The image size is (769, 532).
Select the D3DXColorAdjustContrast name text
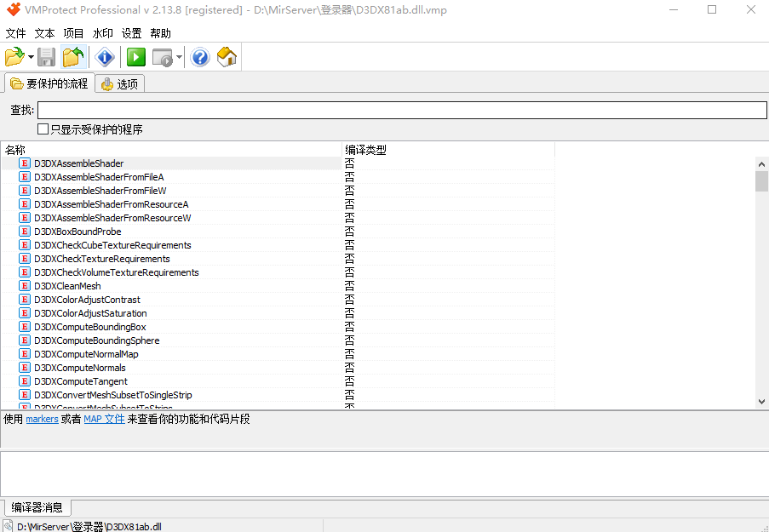coord(88,300)
